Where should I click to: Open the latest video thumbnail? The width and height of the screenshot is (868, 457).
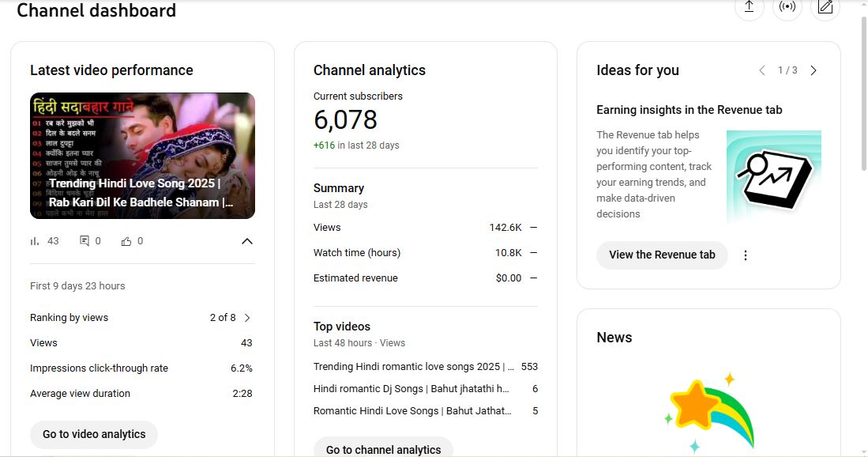tap(142, 156)
